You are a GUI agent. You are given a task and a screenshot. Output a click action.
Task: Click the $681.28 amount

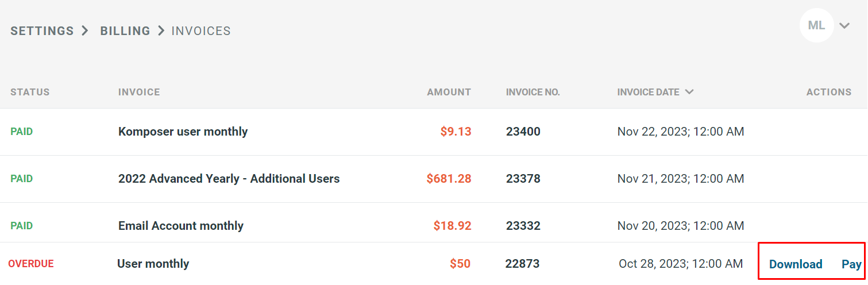[449, 179]
